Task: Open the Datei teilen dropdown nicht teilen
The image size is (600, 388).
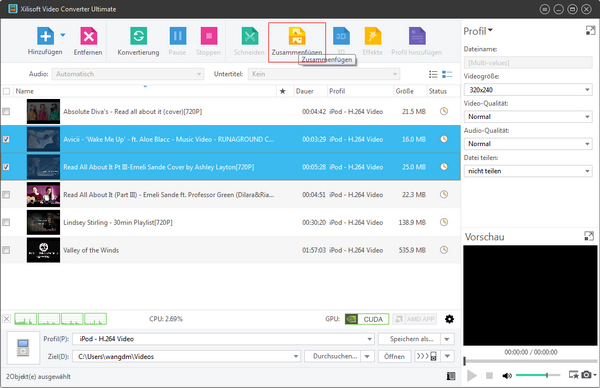Action: coord(528,171)
